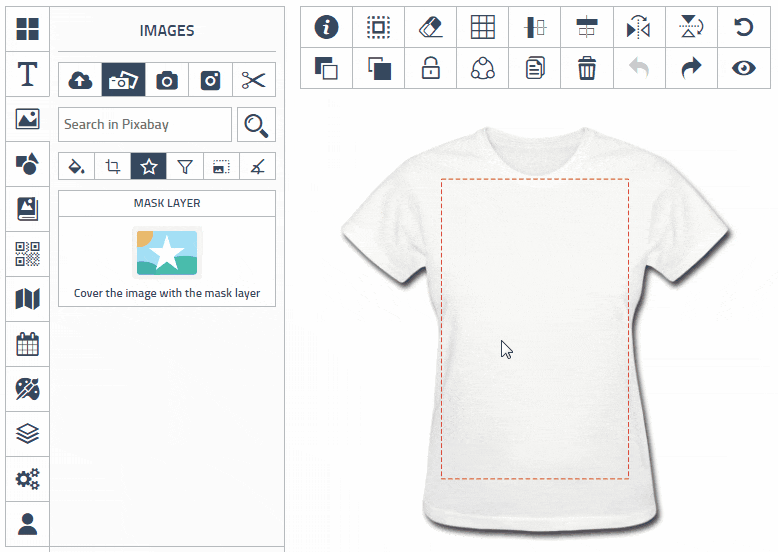Open the QR code generator panel
This screenshot has height=552, width=778.
click(x=27, y=254)
